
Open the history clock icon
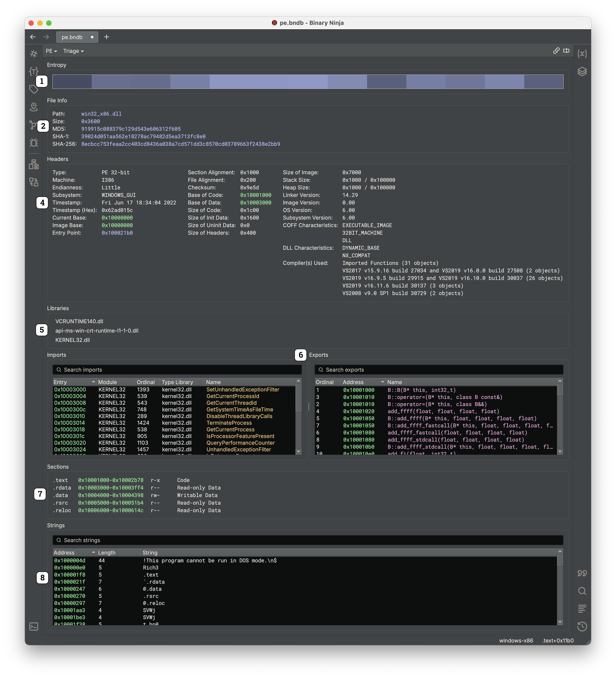582,626
